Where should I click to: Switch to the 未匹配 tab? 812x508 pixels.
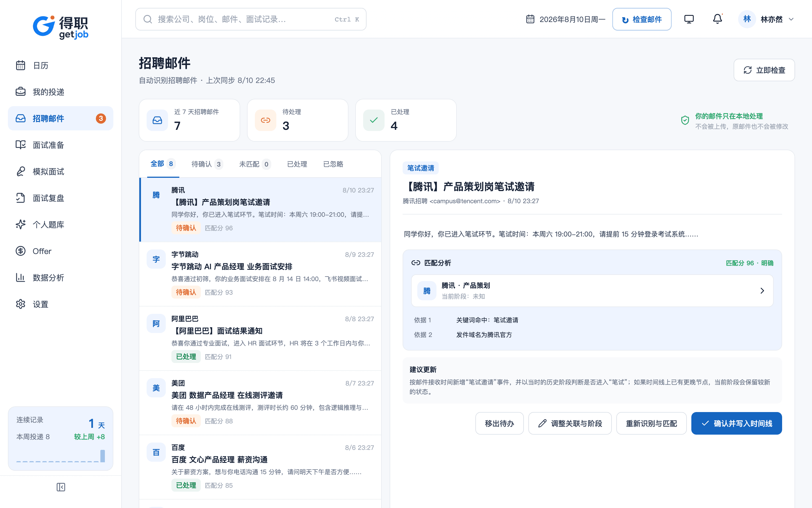click(255, 164)
